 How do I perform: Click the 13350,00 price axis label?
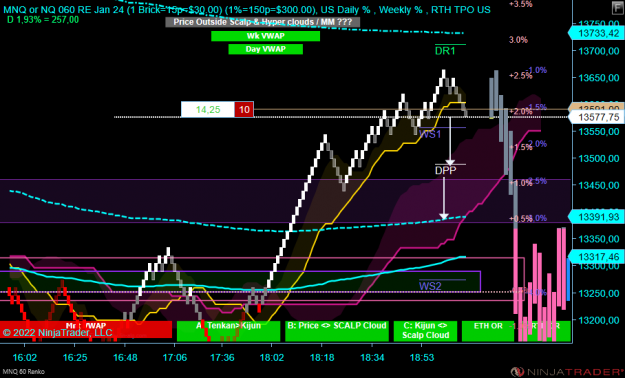click(599, 239)
